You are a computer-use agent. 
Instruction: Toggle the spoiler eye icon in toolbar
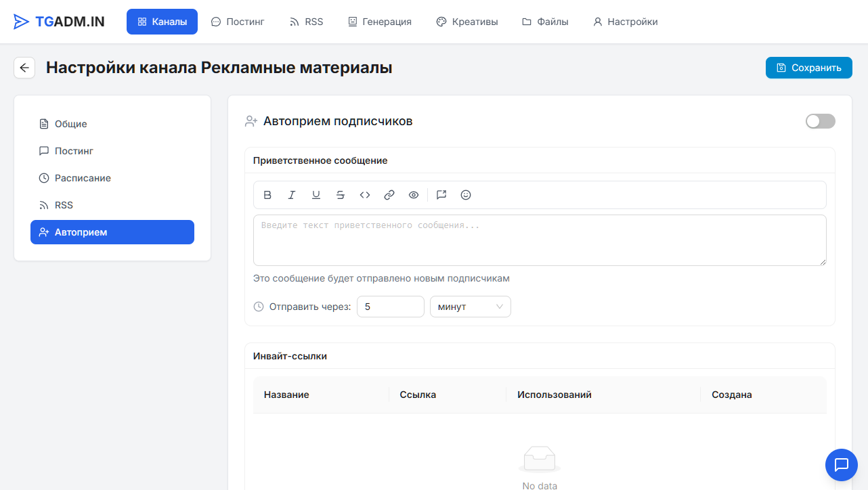point(414,195)
